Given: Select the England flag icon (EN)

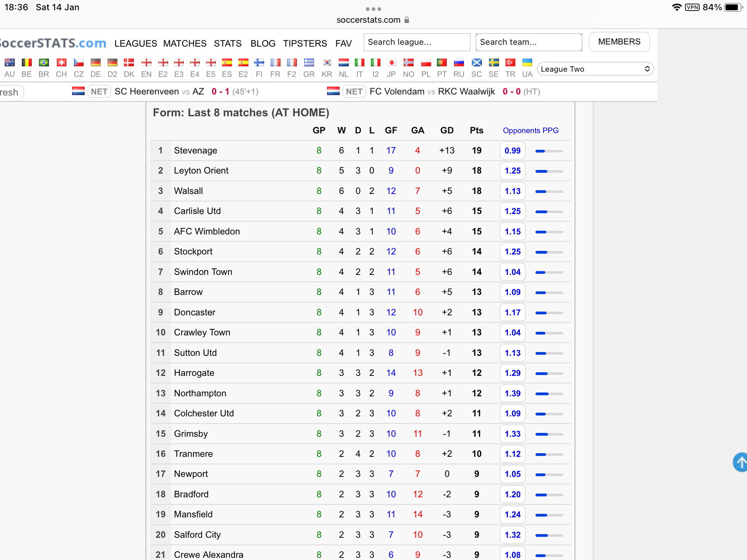Looking at the screenshot, I should click(146, 63).
